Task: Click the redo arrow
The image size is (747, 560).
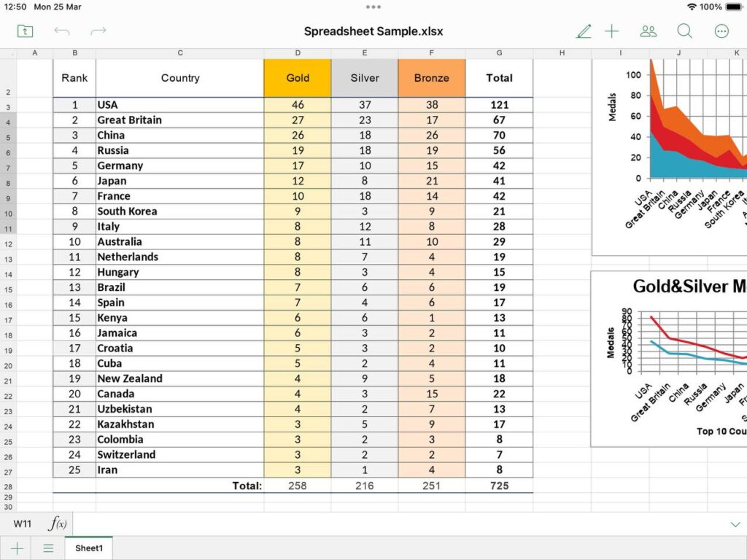Action: (x=98, y=31)
